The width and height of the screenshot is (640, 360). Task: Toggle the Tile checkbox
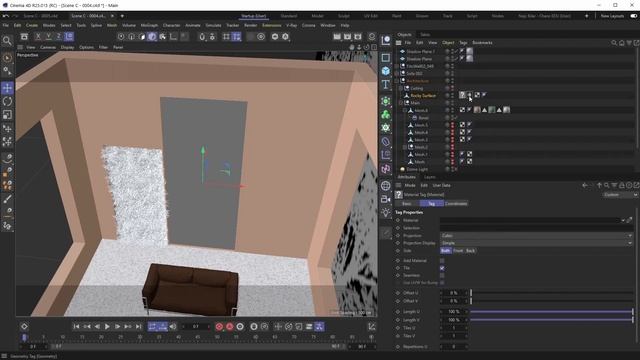click(x=442, y=268)
